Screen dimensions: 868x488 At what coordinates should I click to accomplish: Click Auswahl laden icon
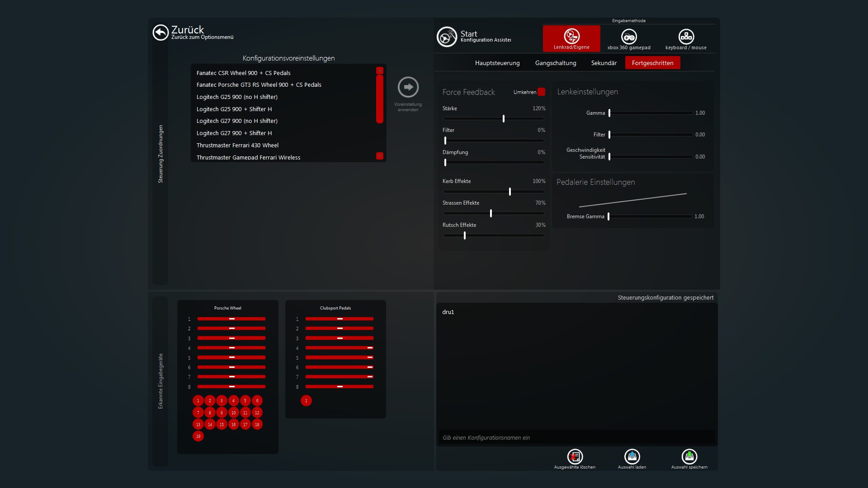click(x=632, y=457)
